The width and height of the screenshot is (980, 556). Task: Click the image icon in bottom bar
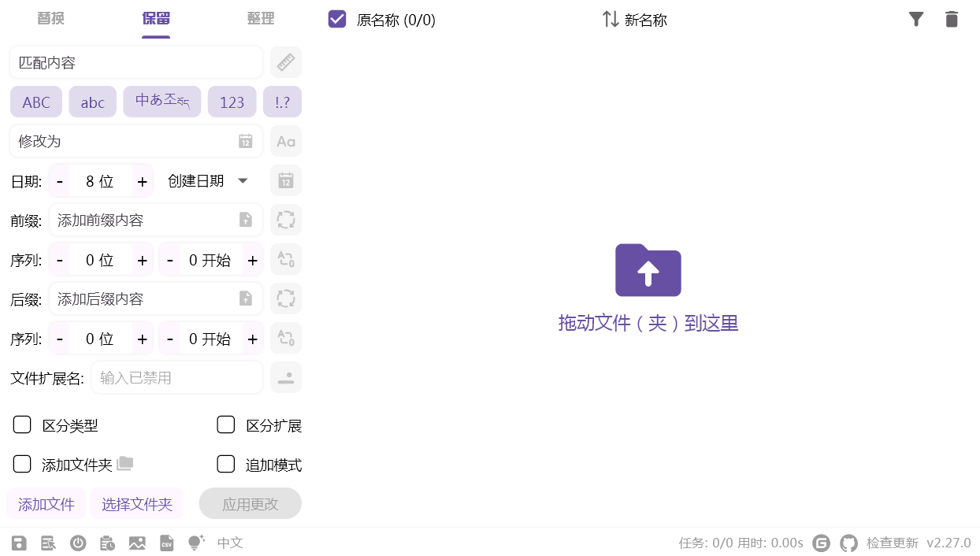[x=137, y=543]
